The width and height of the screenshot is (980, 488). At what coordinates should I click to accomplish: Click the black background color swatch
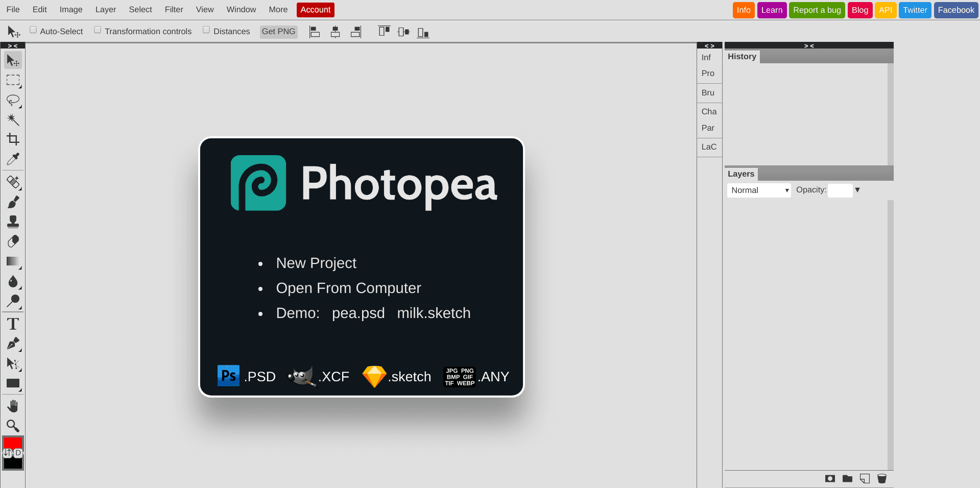coord(13,463)
